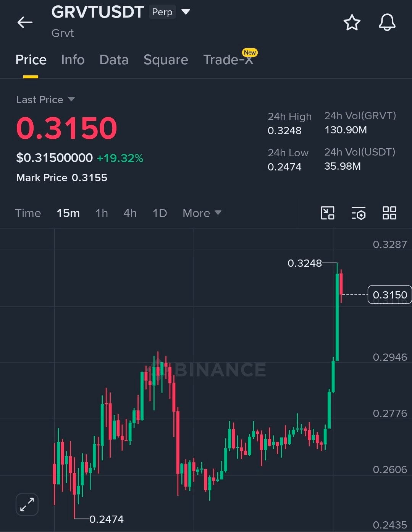This screenshot has width=412, height=532.
Task: Tap the $0.31500000 USD price
Action: coord(54,158)
